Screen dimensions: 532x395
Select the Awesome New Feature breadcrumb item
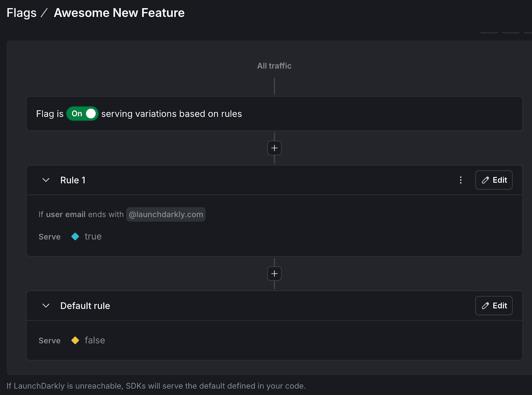coord(118,13)
